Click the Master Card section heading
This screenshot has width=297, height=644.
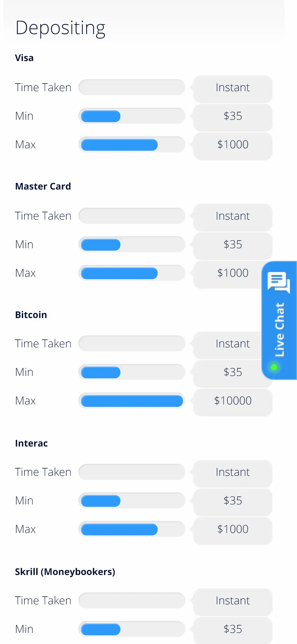[x=43, y=186]
